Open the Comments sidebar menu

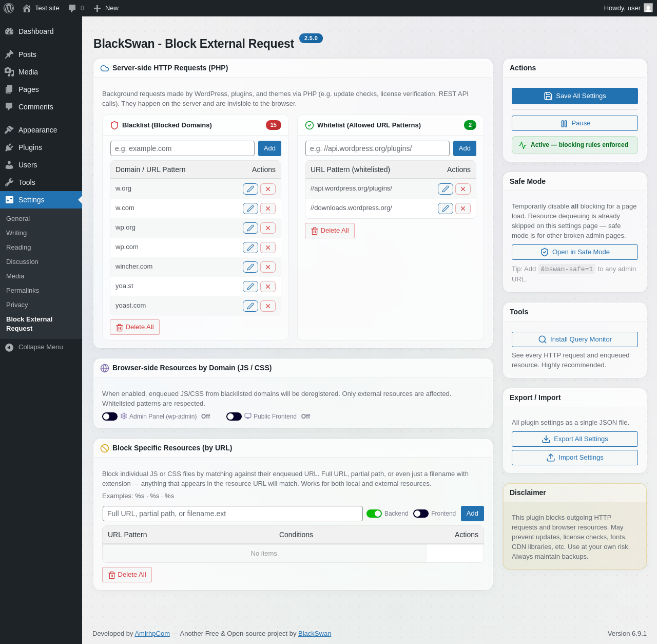pyautogui.click(x=41, y=107)
